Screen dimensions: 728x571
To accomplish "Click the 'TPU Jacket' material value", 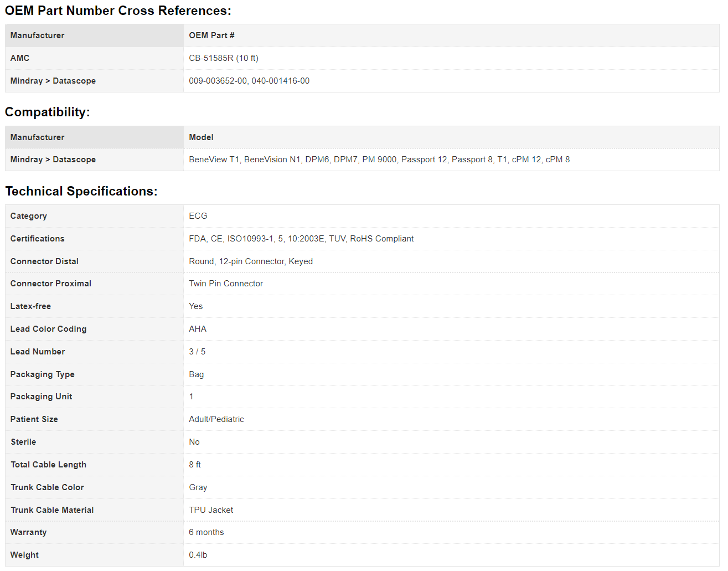I will (x=211, y=510).
